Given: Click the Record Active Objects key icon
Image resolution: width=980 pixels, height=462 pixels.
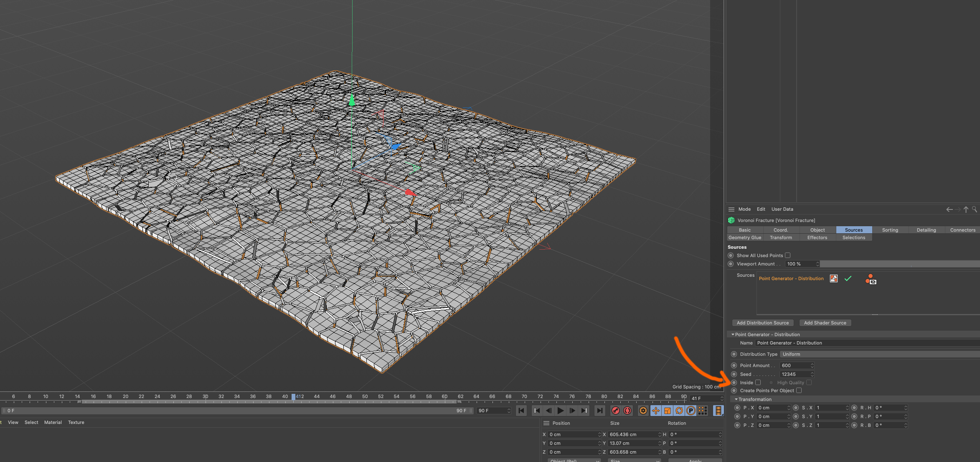Looking at the screenshot, I should coord(615,411).
